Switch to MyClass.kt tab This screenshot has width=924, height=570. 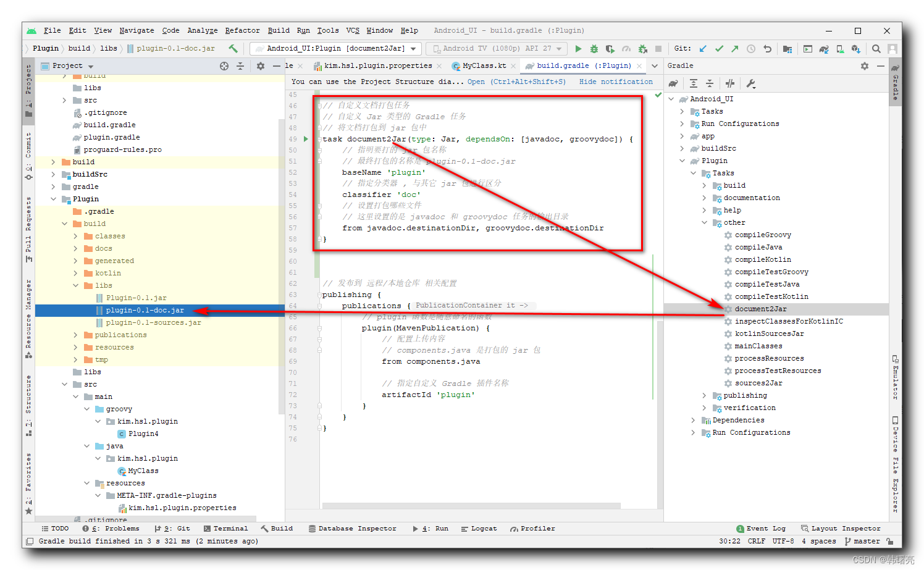[x=484, y=65]
